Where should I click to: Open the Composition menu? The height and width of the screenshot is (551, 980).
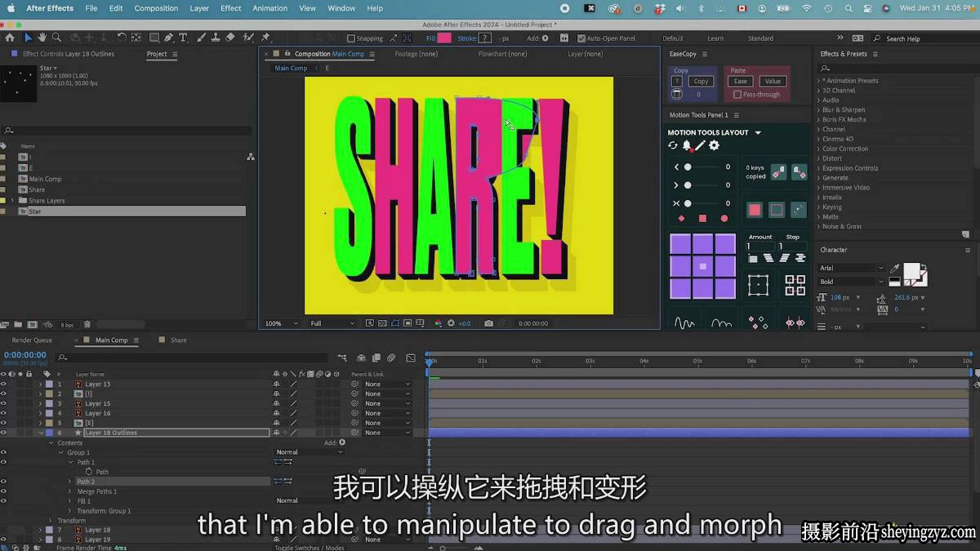pyautogui.click(x=156, y=8)
